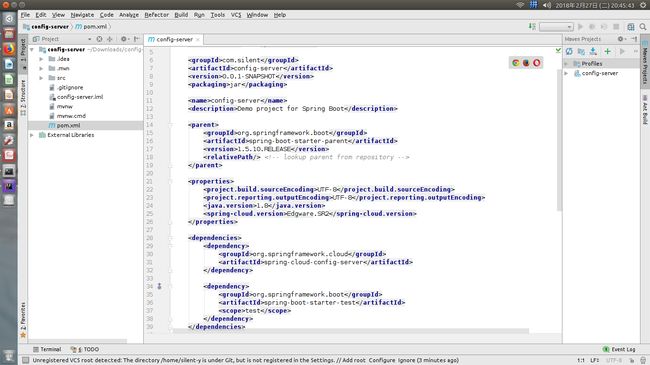Image resolution: width=650 pixels, height=365 pixels.
Task: Open in Chrome browser icon in editor
Action: [x=516, y=63]
